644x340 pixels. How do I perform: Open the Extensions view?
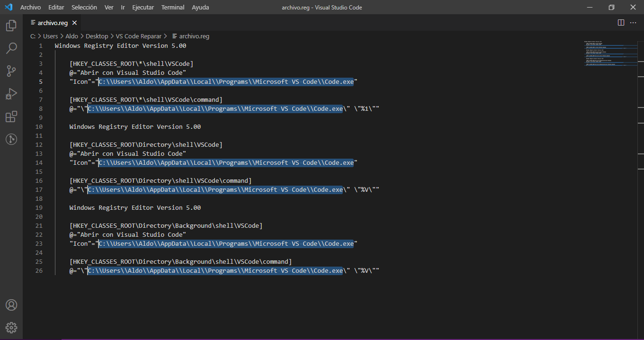pos(11,116)
